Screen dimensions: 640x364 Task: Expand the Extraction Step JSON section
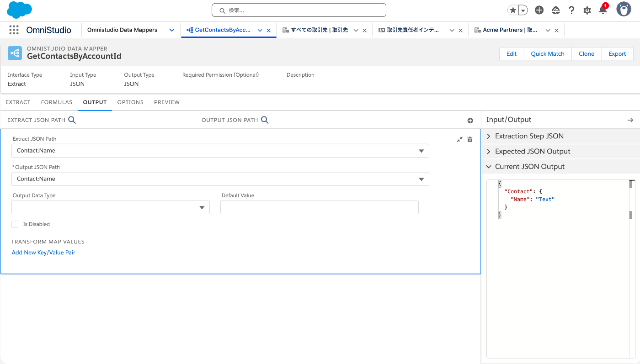coord(561,136)
